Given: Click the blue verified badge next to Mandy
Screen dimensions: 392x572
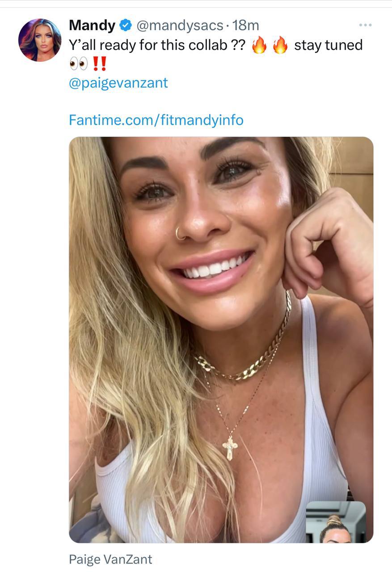Looking at the screenshot, I should click(x=126, y=25).
